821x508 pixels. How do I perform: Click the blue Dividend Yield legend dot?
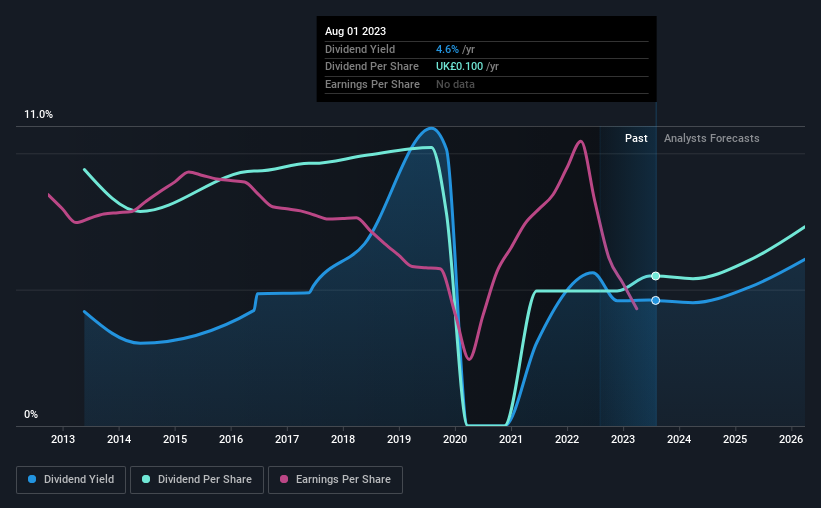pyautogui.click(x=32, y=479)
